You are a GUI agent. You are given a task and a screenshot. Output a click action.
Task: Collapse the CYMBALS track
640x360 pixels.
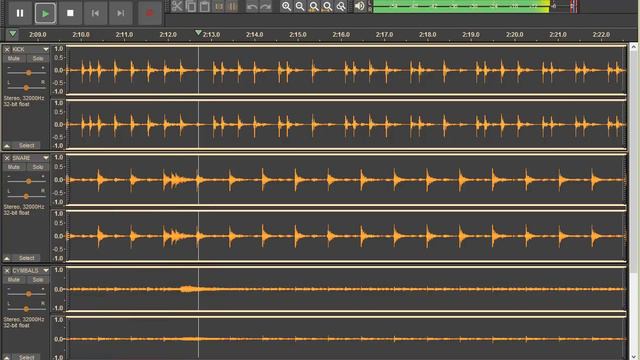7,357
